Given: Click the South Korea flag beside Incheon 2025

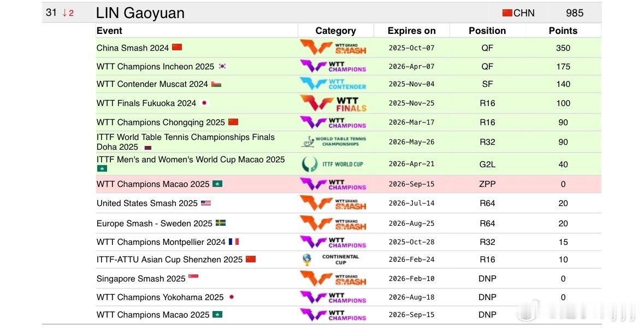Looking at the screenshot, I should point(222,66).
